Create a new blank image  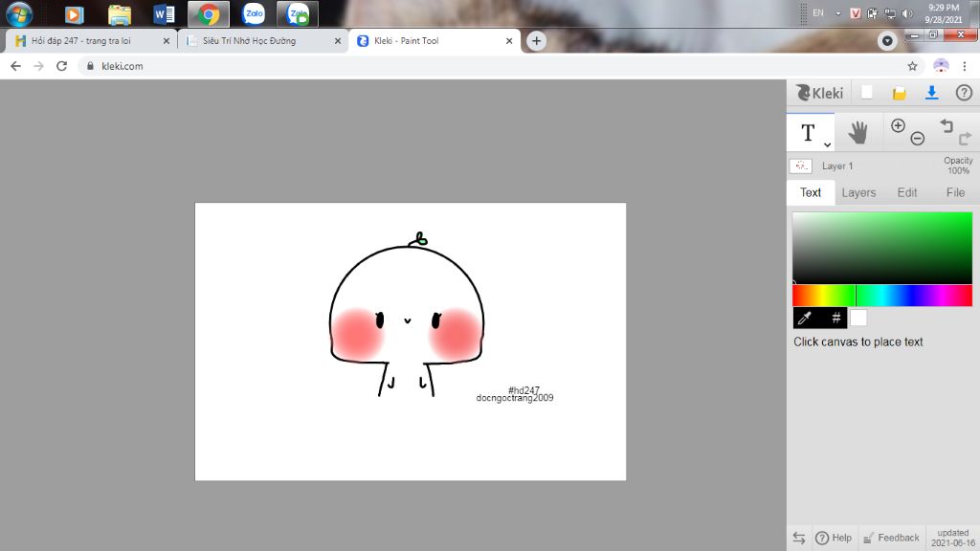(x=867, y=93)
